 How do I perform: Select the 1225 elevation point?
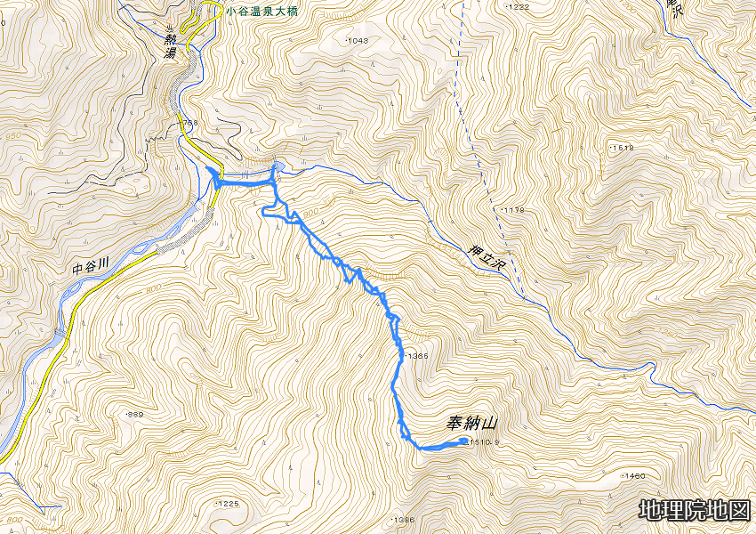pos(228,504)
